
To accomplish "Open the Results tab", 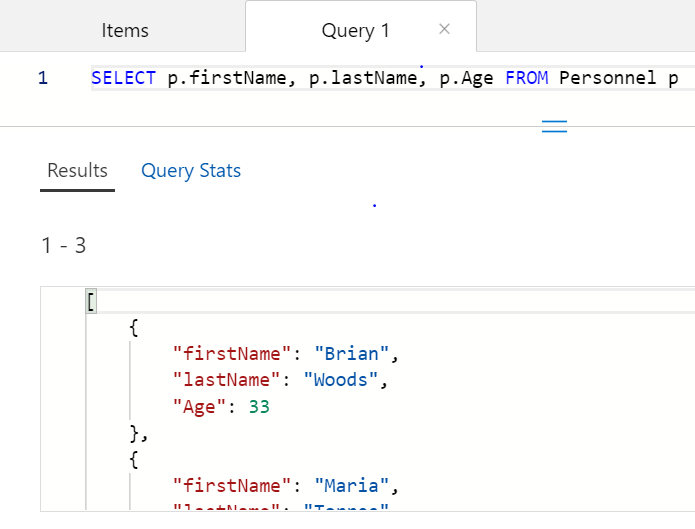I will (x=77, y=170).
